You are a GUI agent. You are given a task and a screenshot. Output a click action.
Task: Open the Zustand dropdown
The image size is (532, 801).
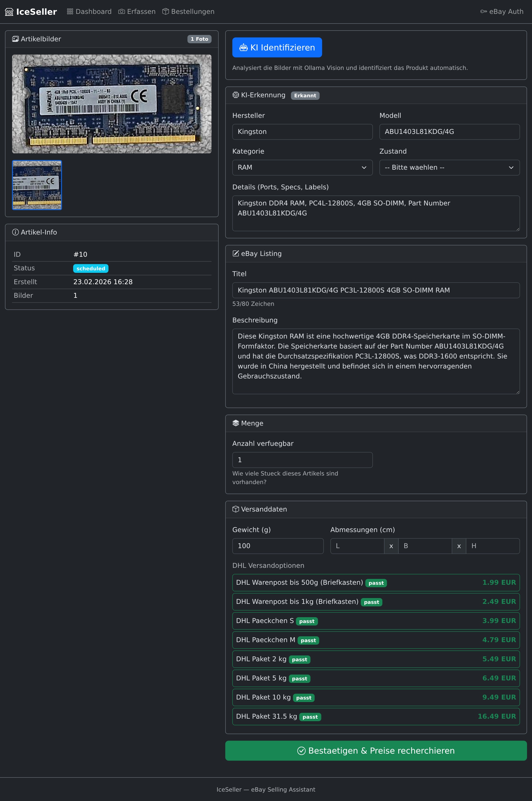tap(449, 167)
